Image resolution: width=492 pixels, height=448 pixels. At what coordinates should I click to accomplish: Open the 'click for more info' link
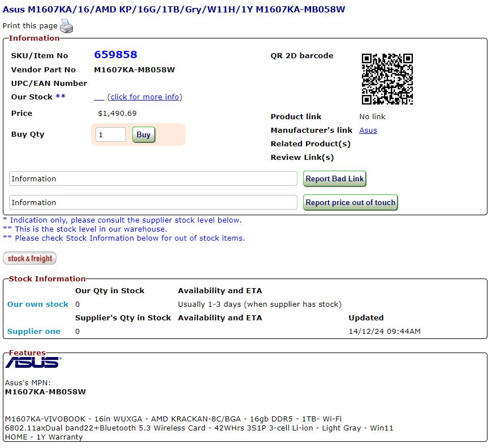click(144, 97)
